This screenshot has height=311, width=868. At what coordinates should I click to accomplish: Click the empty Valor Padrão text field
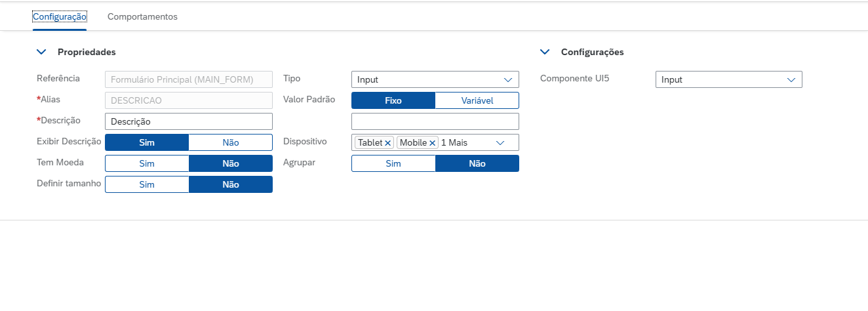435,121
